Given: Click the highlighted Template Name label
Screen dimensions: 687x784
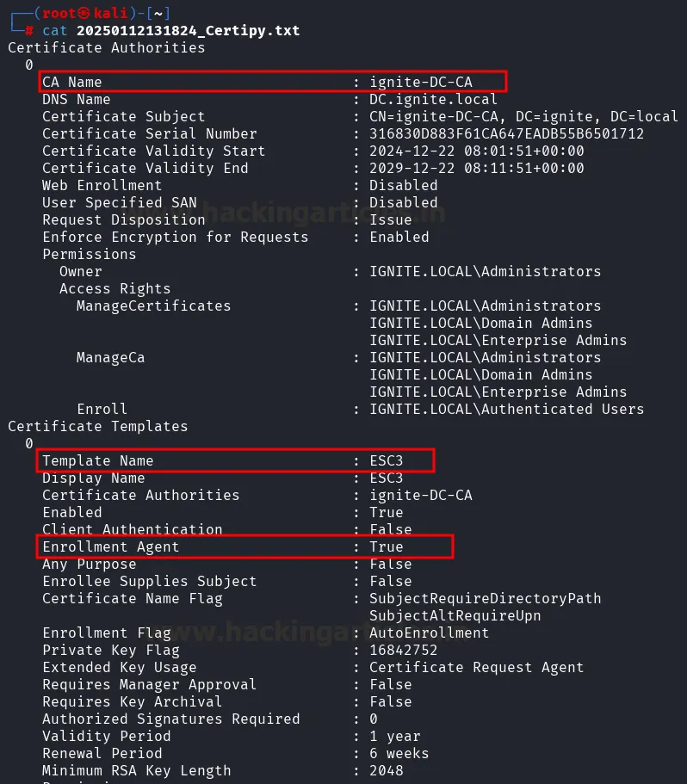Looking at the screenshot, I should (97, 460).
